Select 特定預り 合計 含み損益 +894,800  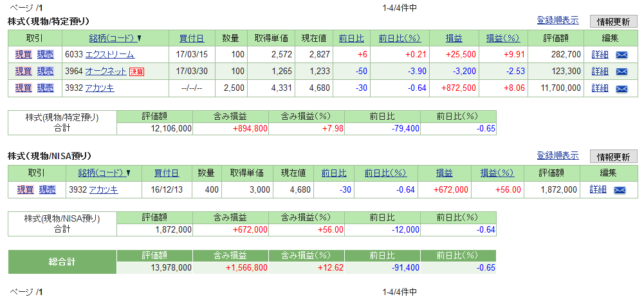coord(231,129)
